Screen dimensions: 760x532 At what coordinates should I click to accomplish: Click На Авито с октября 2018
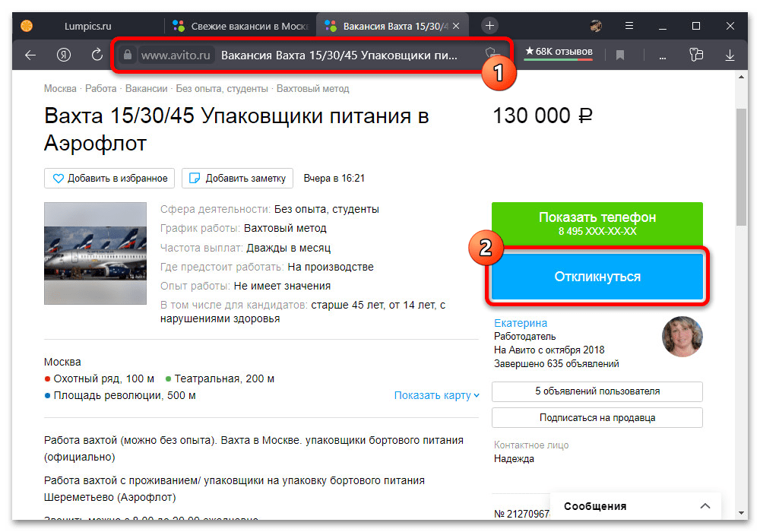[x=549, y=350]
